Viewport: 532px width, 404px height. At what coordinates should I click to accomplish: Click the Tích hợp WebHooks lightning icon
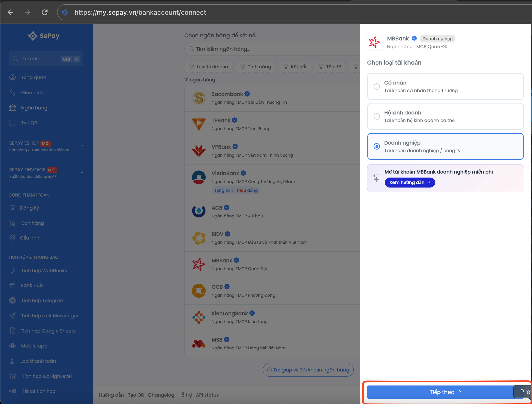[13, 271]
